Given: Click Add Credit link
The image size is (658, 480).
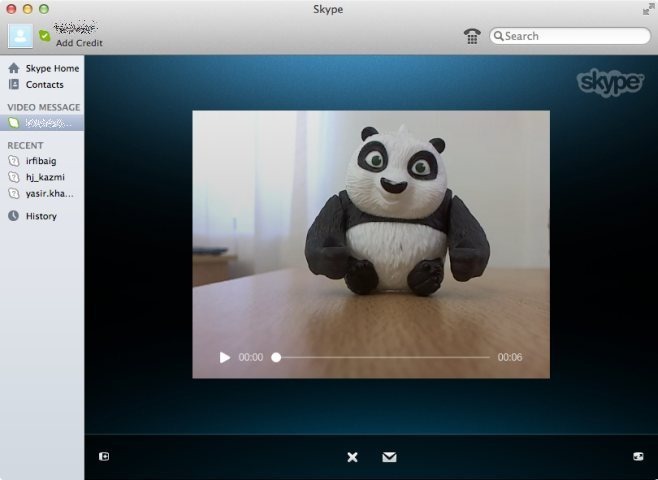Looking at the screenshot, I should pyautogui.click(x=79, y=43).
